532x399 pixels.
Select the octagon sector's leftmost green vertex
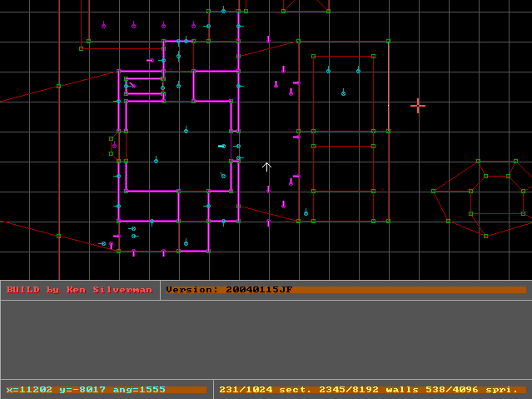[433, 192]
